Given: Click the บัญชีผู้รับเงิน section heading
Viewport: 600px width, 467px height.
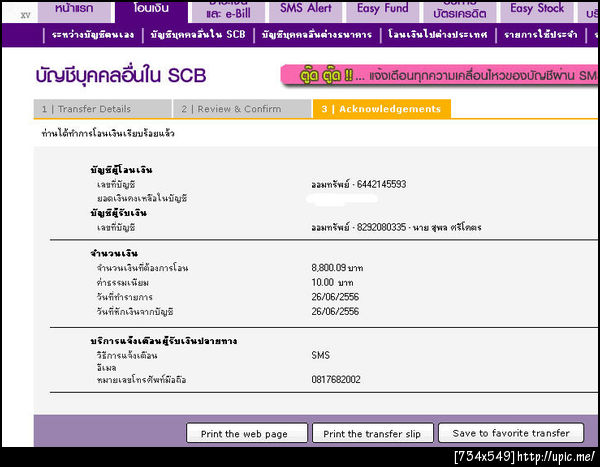Looking at the screenshot, I should (x=119, y=213).
